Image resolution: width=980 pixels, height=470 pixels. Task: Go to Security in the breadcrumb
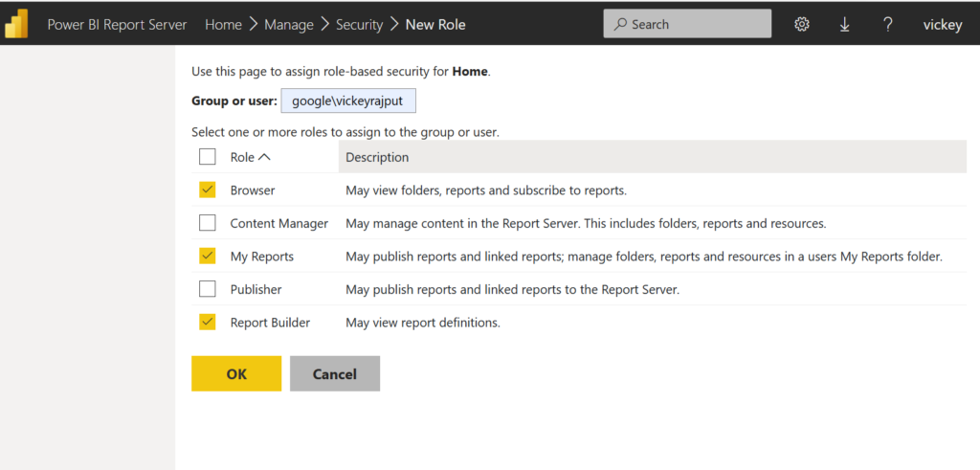[x=360, y=24]
